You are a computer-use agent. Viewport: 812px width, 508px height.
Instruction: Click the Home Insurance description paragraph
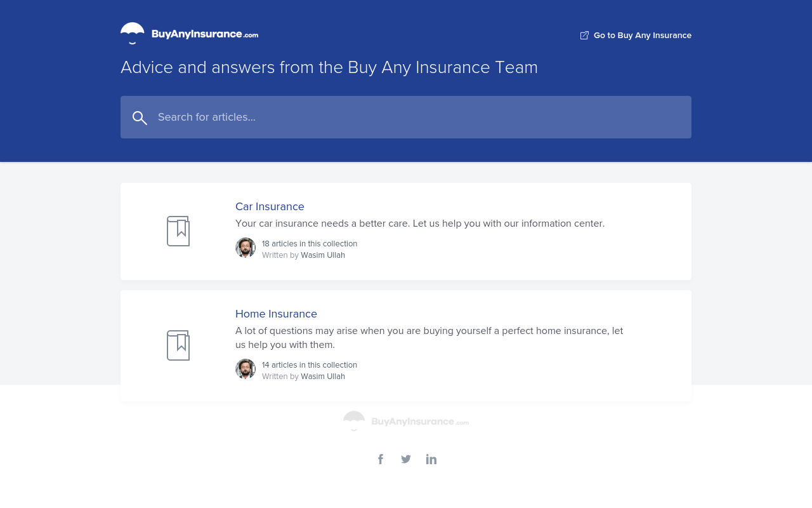(429, 338)
